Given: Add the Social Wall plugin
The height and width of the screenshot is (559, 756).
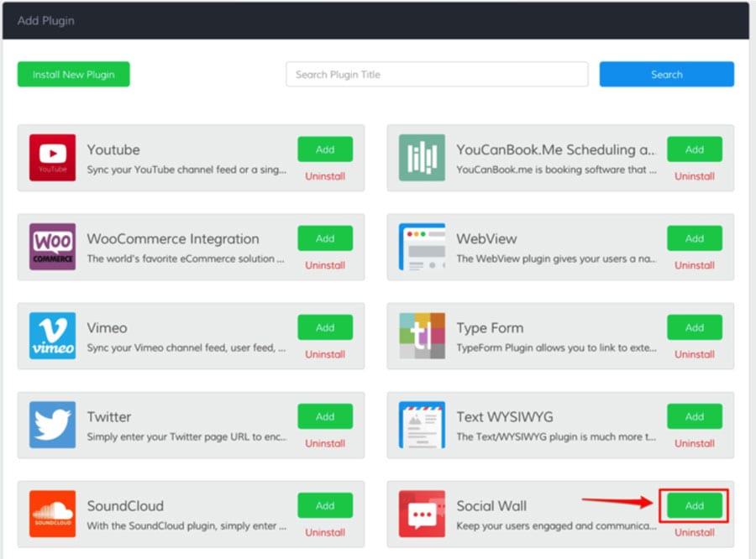Looking at the screenshot, I should tap(695, 505).
